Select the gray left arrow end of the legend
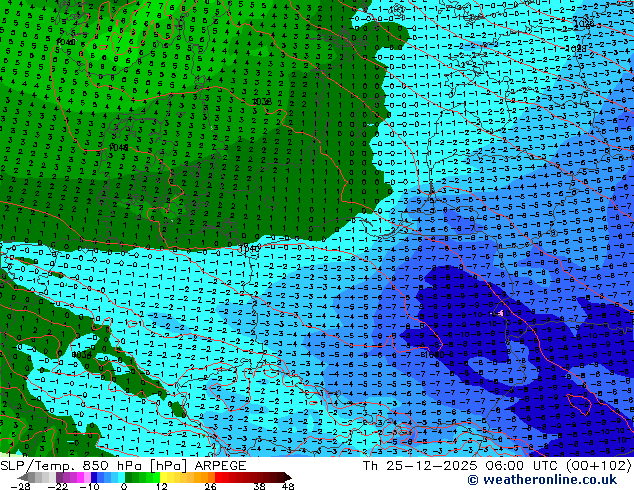Image resolution: width=634 pixels, height=490 pixels. pos(23,477)
